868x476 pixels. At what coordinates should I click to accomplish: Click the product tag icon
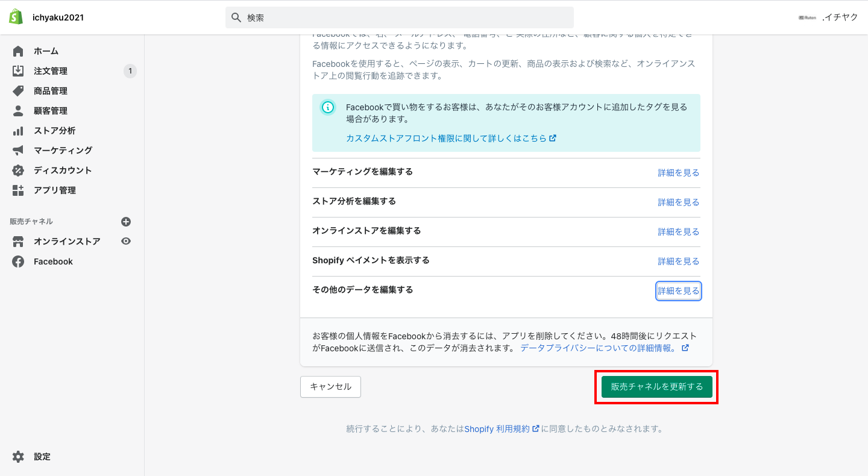[x=18, y=91]
